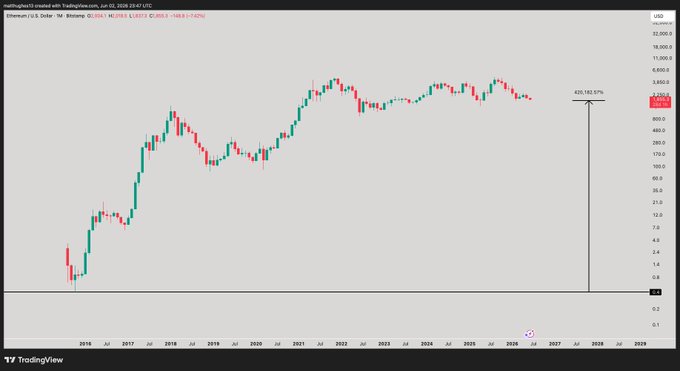Screen dimensions: 680x371
Task: Click the 2019 time axis label
Action: click(213, 344)
